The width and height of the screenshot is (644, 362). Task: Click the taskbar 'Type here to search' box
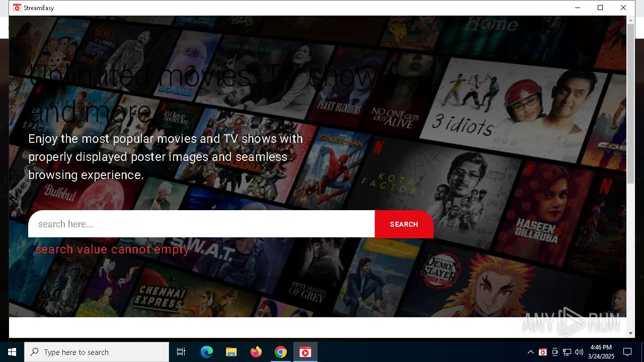tap(97, 352)
